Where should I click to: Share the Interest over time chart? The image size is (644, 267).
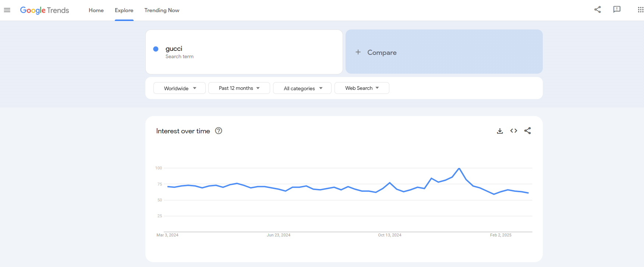(528, 131)
